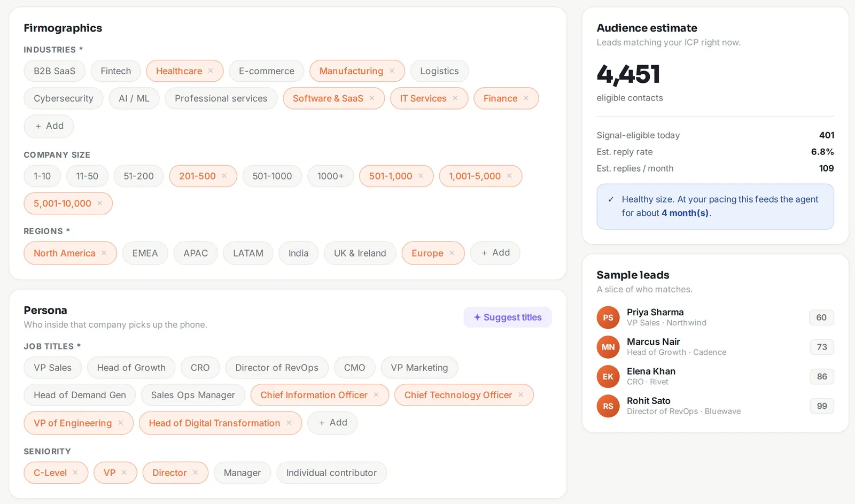Remove IT Services with its x icon
Image resolution: width=855 pixels, height=504 pixels.
[455, 98]
